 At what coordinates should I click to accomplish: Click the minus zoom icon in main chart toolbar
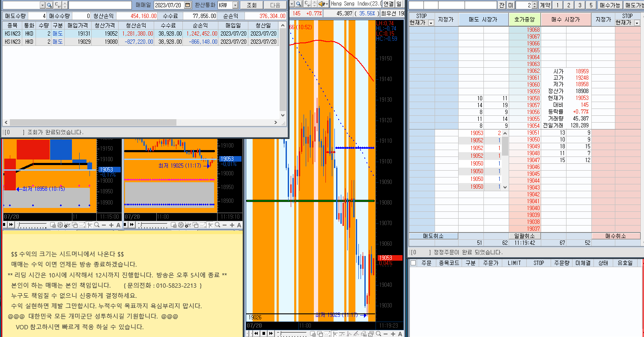(385, 334)
